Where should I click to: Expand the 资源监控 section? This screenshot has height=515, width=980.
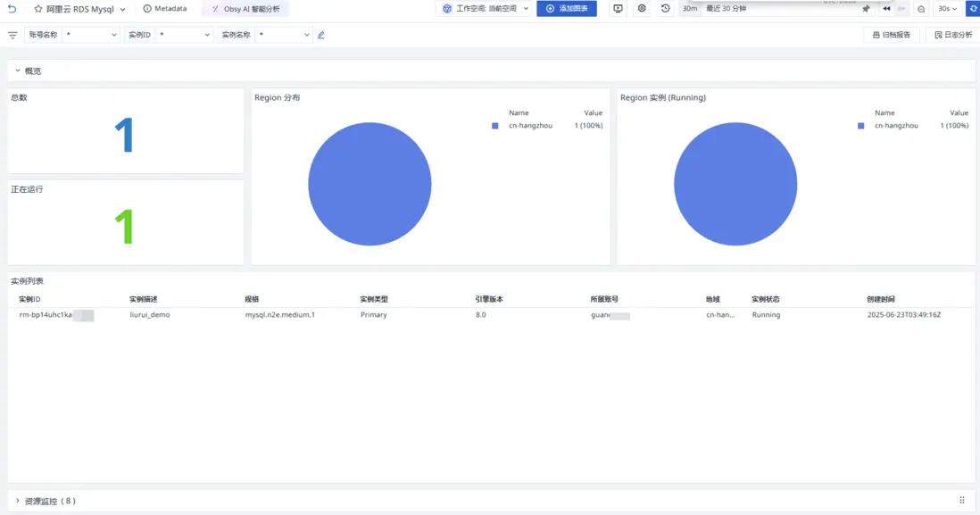[18, 501]
